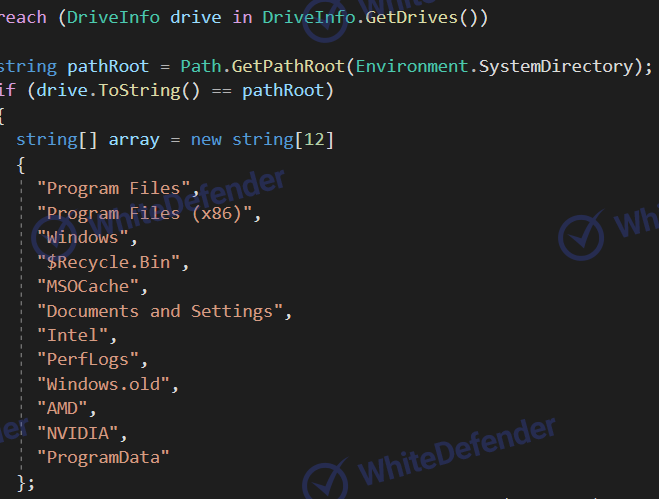Image resolution: width=659 pixels, height=499 pixels.
Task: Click the 'drive' loop variable
Action: 196,17
